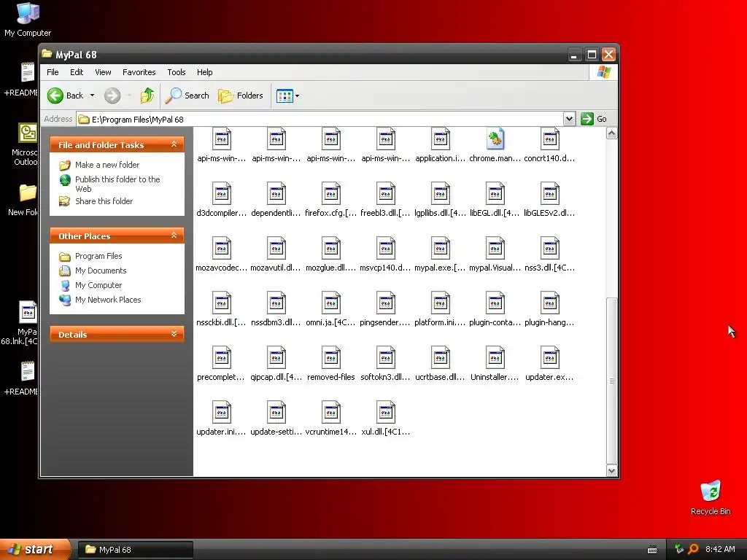Click the system tray search magnifier icon

tap(693, 549)
